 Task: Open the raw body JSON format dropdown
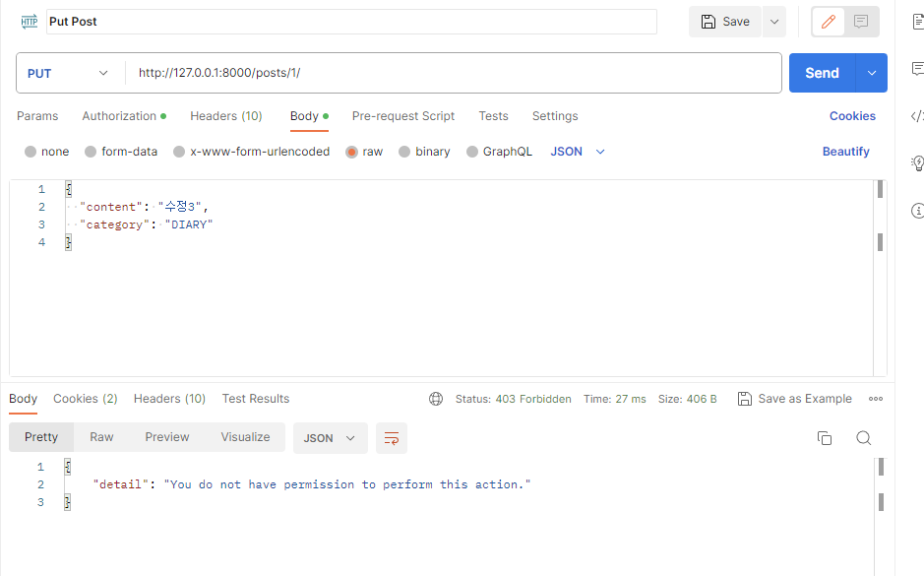point(578,152)
